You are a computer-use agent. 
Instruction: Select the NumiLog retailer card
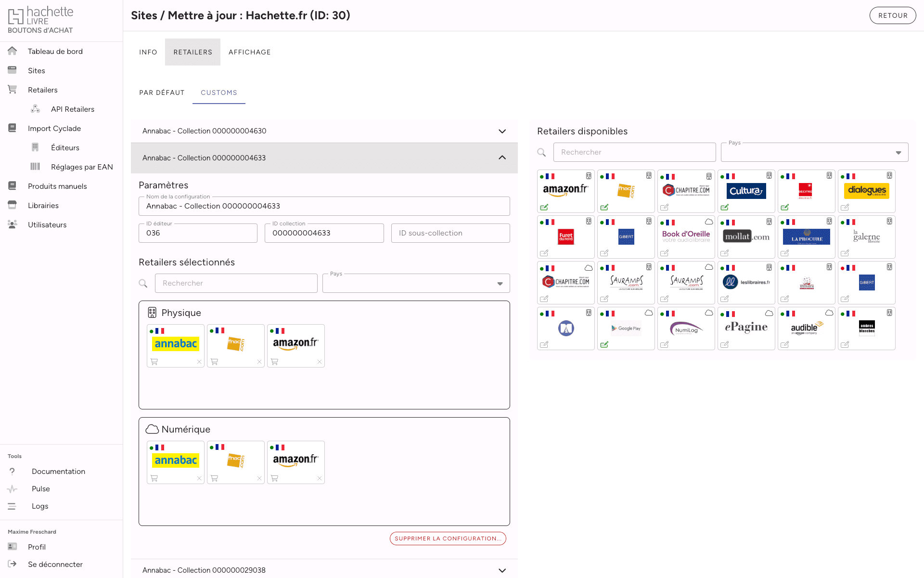tap(686, 328)
